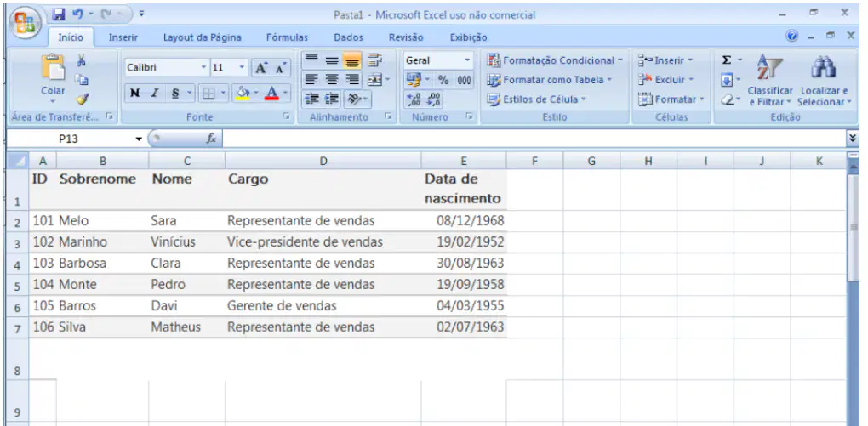868x426 pixels.
Task: Click the fx insert function icon
Action: click(x=211, y=139)
